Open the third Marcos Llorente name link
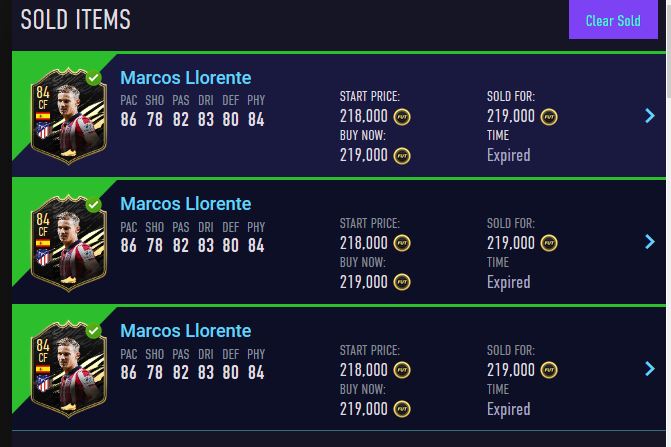The height and width of the screenshot is (447, 671). click(185, 331)
